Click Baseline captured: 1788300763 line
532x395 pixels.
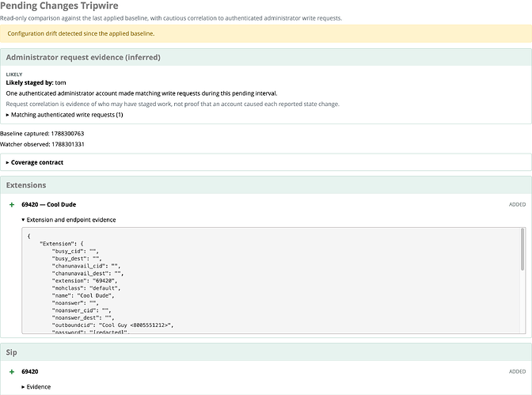click(x=42, y=133)
